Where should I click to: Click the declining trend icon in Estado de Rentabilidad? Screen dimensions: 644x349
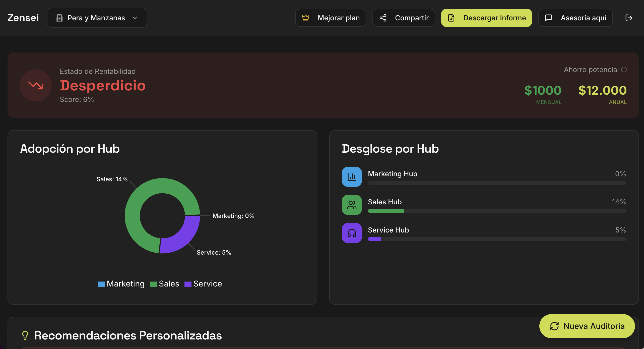pos(35,85)
